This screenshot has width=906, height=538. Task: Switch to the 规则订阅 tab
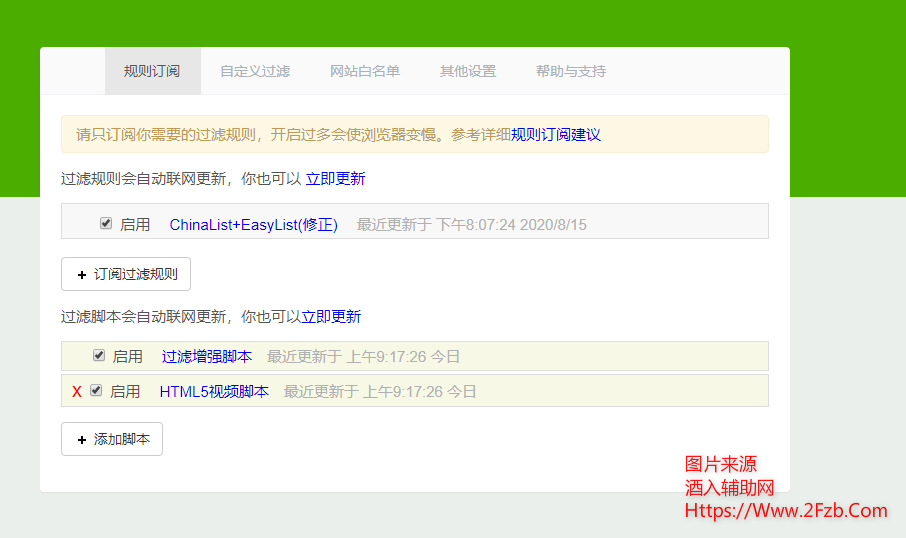[152, 71]
